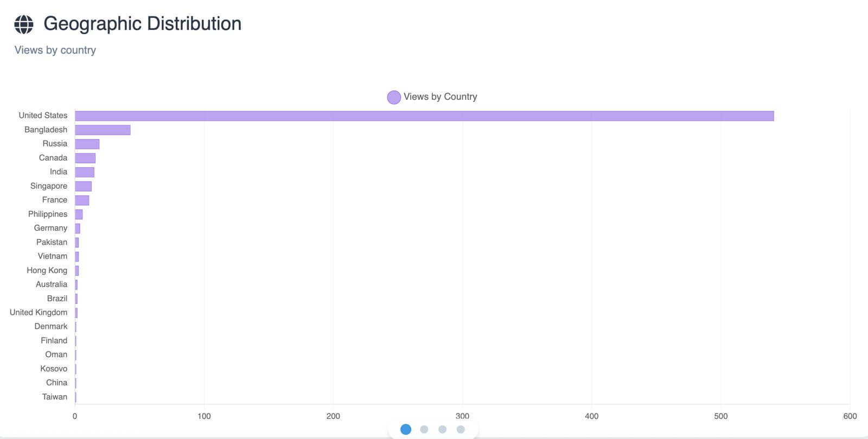The width and height of the screenshot is (868, 439).
Task: Click the Germany country label
Action: click(50, 228)
